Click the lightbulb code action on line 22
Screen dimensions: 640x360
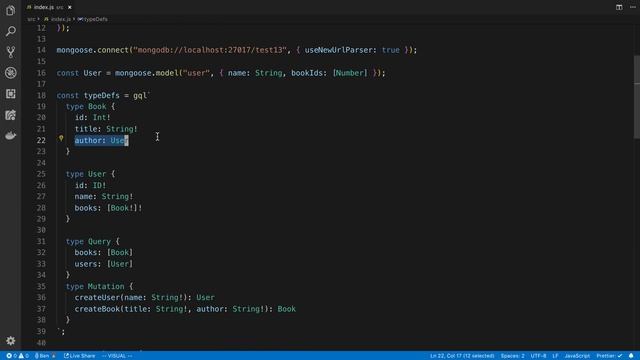click(x=61, y=138)
